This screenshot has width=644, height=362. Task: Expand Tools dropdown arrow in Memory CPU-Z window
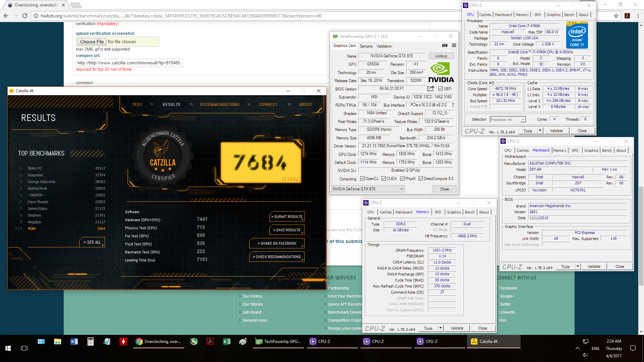click(x=440, y=328)
